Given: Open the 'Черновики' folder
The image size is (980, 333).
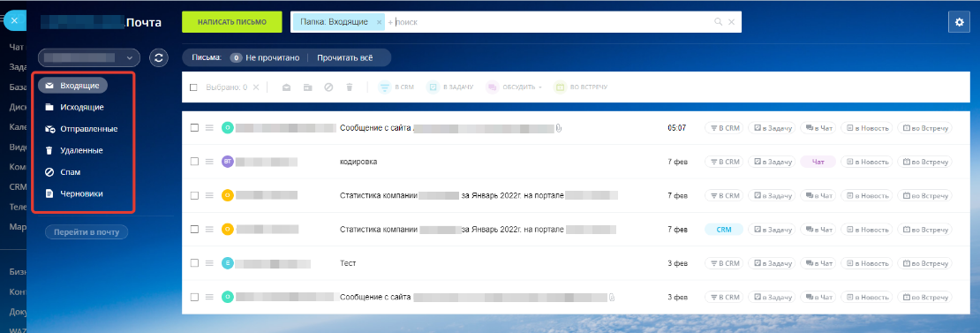Looking at the screenshot, I should click(x=74, y=193).
